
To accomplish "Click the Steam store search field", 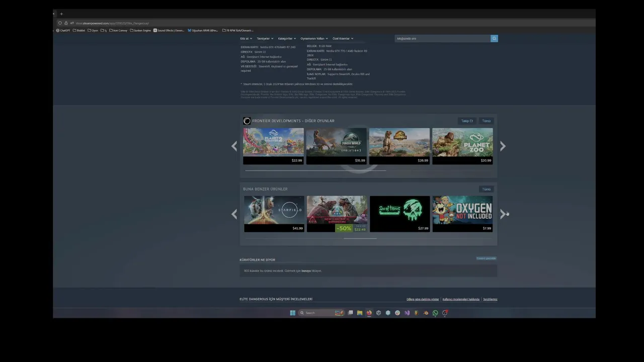I will point(443,38).
